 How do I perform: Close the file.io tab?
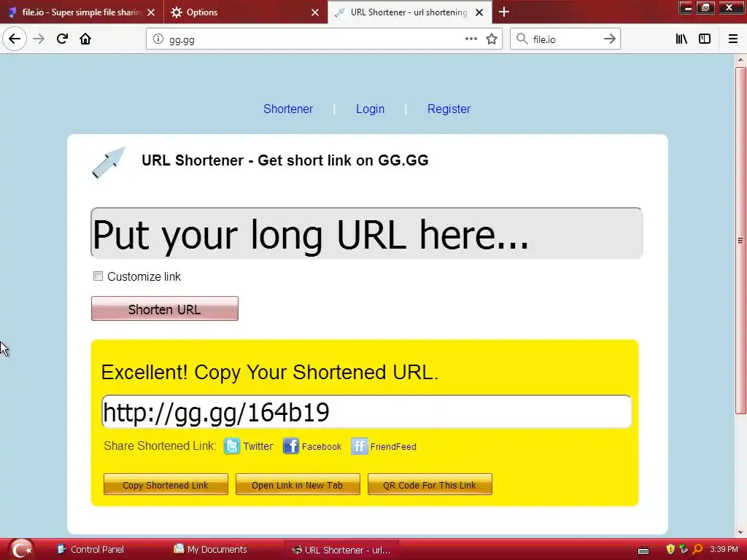click(151, 12)
